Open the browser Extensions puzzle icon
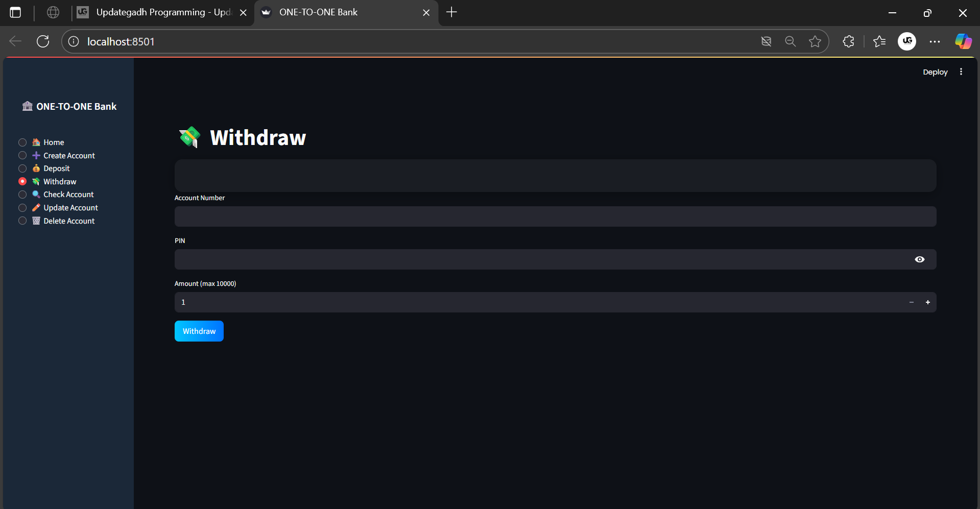Viewport: 980px width, 509px height. [848, 41]
